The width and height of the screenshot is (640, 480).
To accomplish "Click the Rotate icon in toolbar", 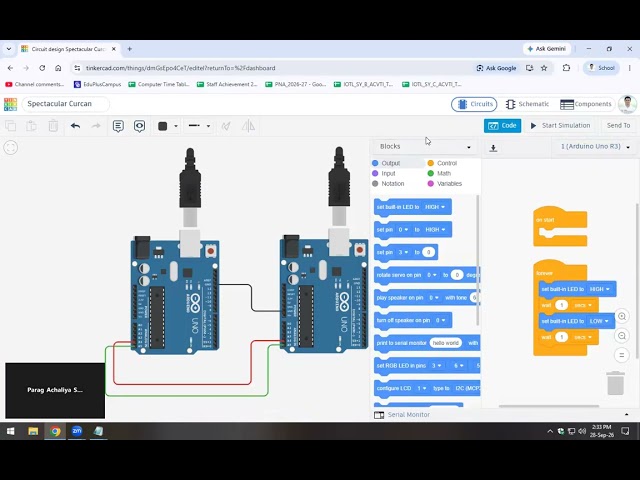I will pos(226,126).
